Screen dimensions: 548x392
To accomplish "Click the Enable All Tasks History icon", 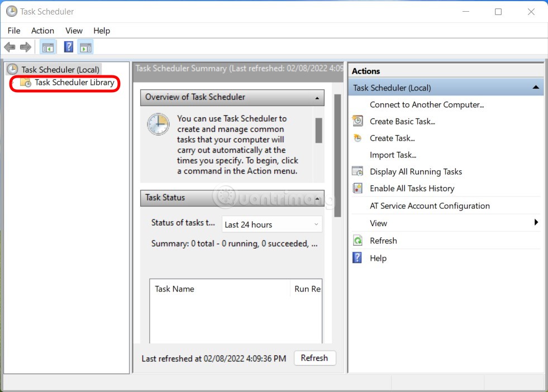I will (357, 188).
